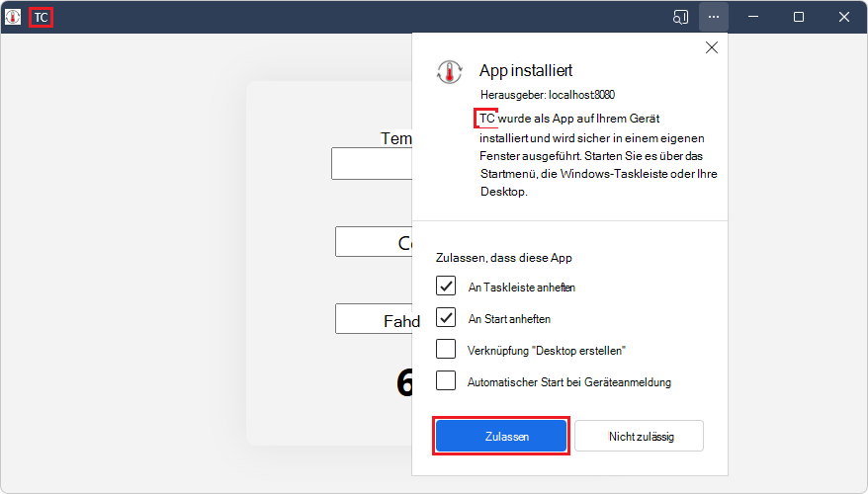Enable Automatischer Start bei Geräteanmeldung
The height and width of the screenshot is (494, 868).
click(x=446, y=380)
